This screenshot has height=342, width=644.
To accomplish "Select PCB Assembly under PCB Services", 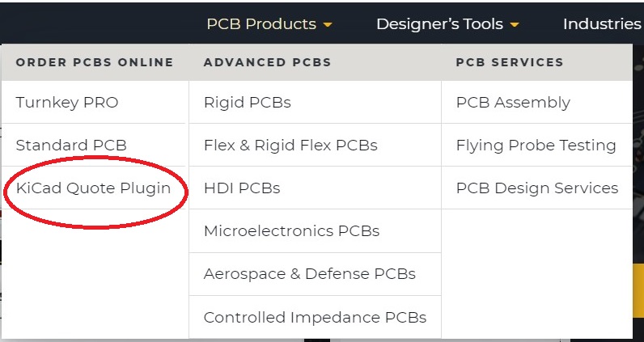I will click(513, 103).
